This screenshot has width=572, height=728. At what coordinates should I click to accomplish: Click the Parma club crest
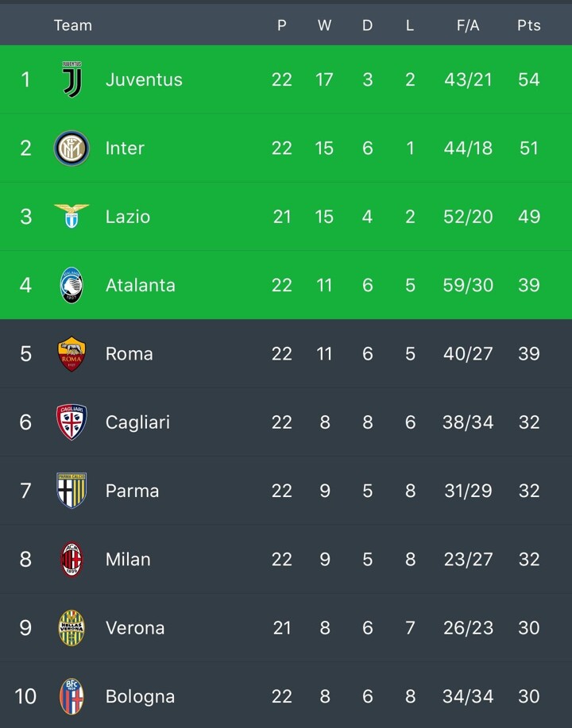[71, 491]
